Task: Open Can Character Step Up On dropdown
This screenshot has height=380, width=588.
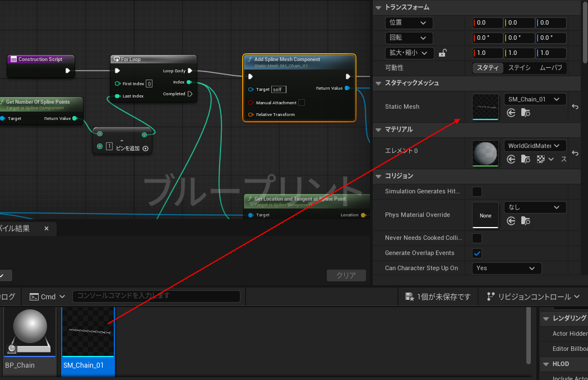Action: click(507, 268)
